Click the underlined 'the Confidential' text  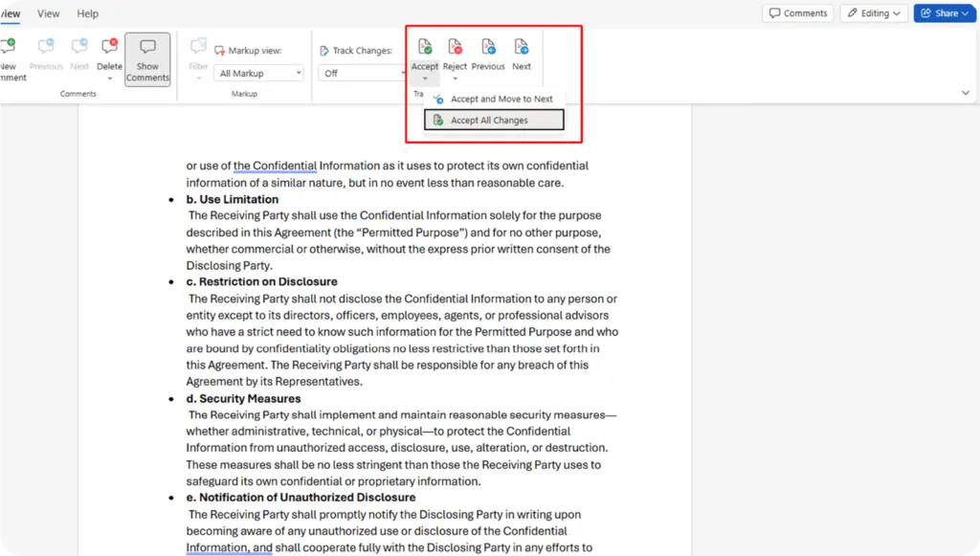click(x=275, y=166)
